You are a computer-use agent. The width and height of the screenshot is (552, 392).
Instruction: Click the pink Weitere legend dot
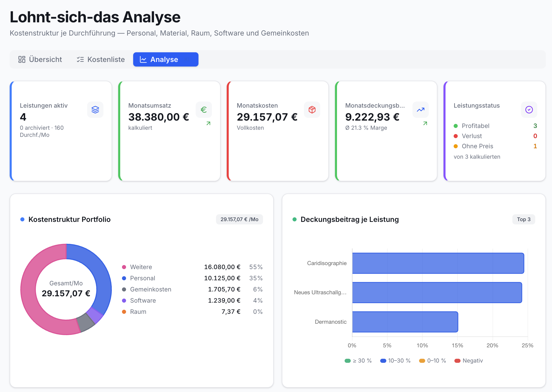(124, 267)
